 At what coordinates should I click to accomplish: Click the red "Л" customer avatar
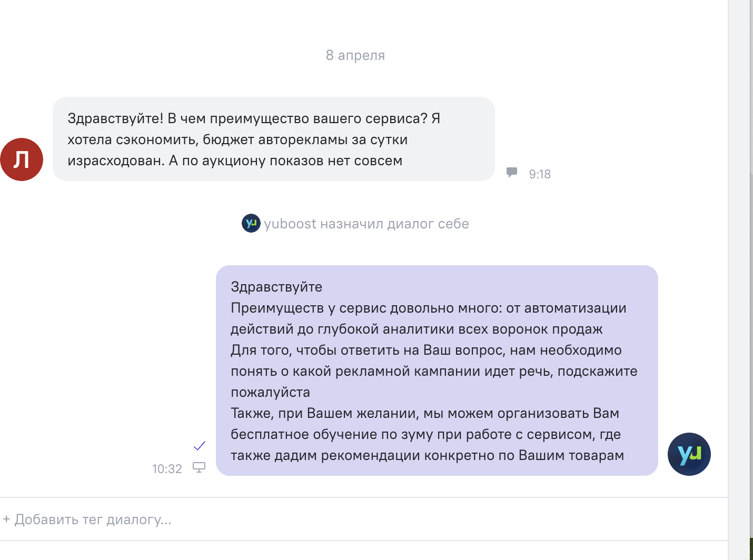click(22, 159)
